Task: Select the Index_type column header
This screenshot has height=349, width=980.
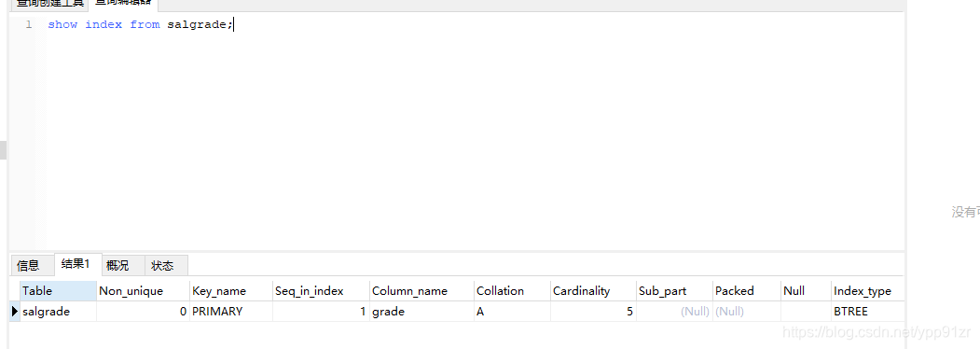Action: (867, 291)
